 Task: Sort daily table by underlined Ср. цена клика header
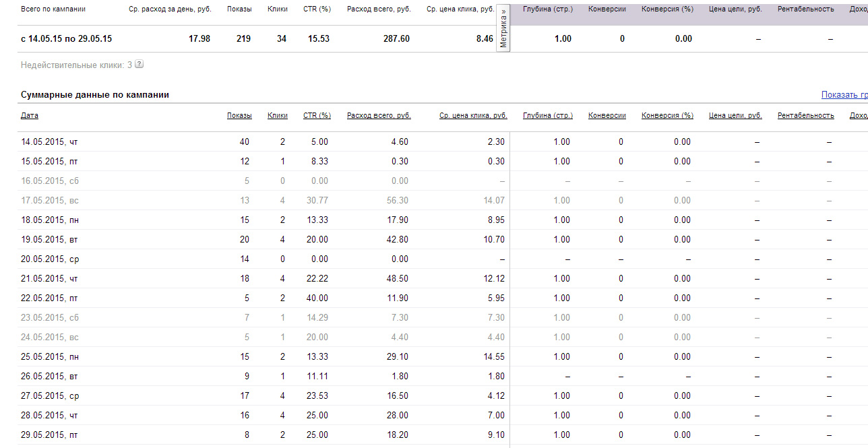(x=473, y=115)
